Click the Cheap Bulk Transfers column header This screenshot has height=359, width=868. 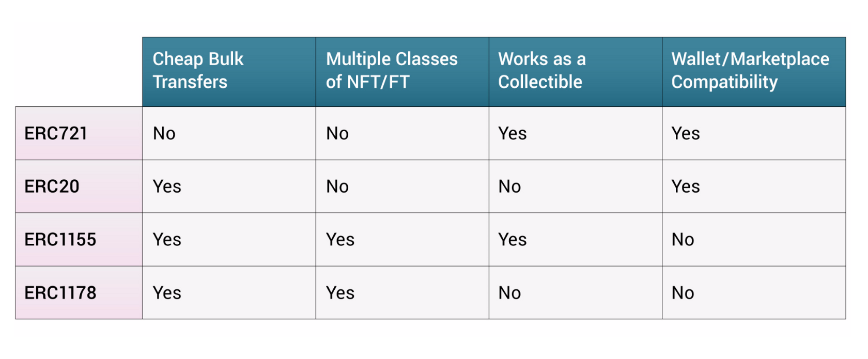229,72
